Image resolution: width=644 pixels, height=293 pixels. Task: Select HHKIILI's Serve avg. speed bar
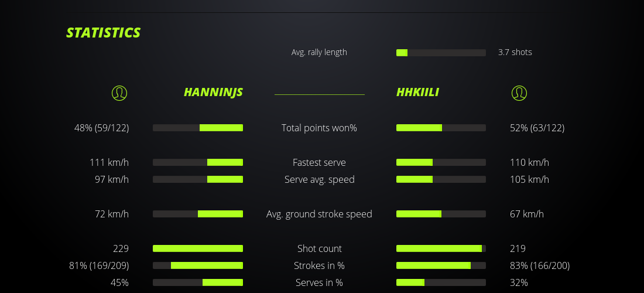point(441,179)
